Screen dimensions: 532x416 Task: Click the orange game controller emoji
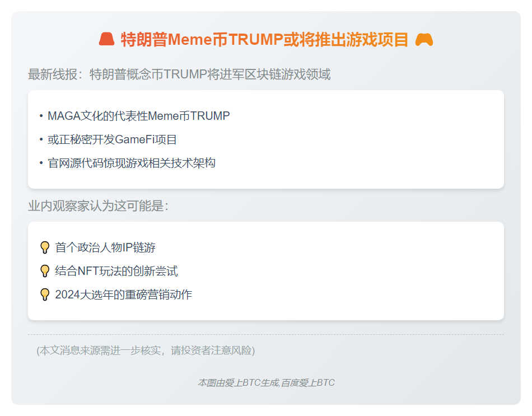[x=424, y=39]
